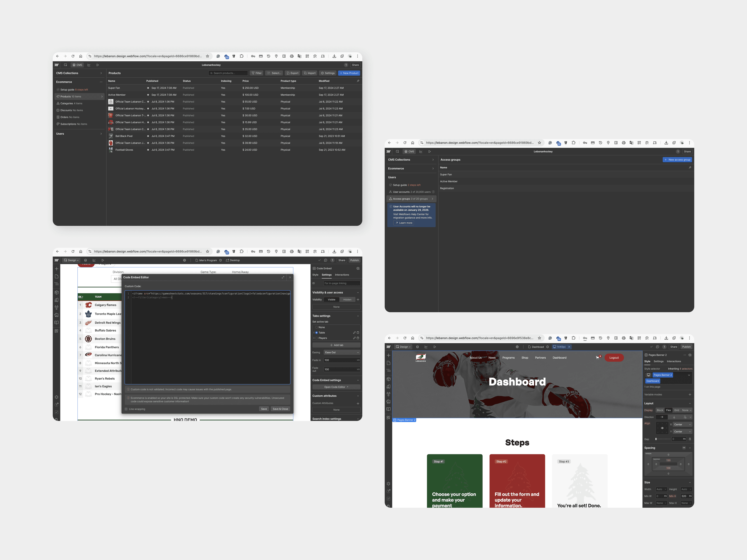Switch Visibility toggle to Hidden
This screenshot has height=560, width=747.
coord(347,300)
